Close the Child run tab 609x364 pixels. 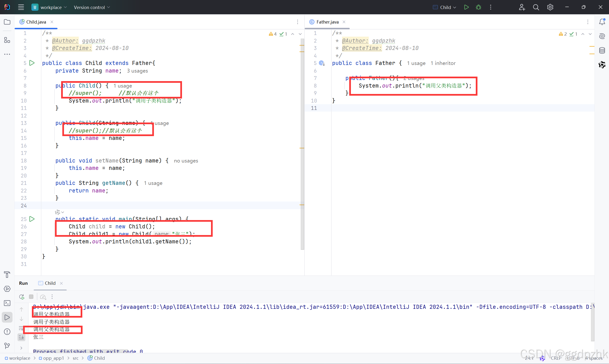tap(61, 283)
